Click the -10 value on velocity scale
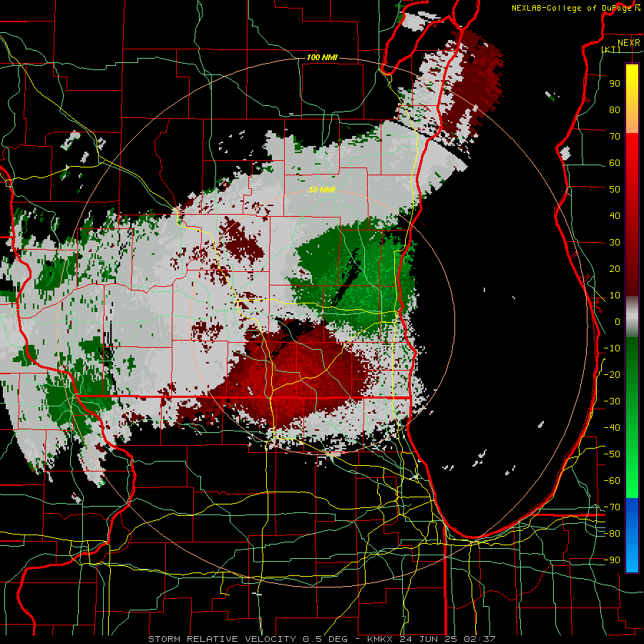644x644 pixels. 612,348
